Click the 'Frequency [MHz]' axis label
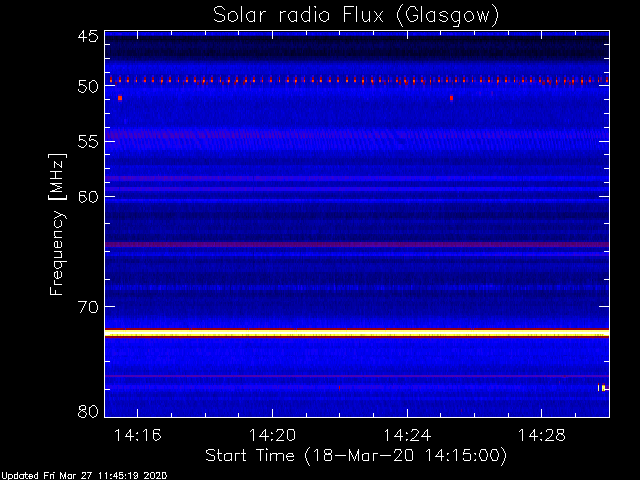This screenshot has height=480, width=640. click(x=57, y=224)
